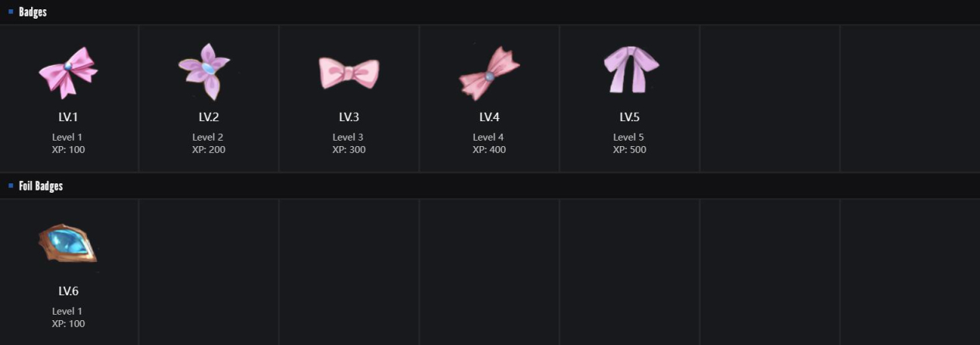Select the LV.5 badge title label
The width and height of the screenshot is (980, 345).
[629, 117]
